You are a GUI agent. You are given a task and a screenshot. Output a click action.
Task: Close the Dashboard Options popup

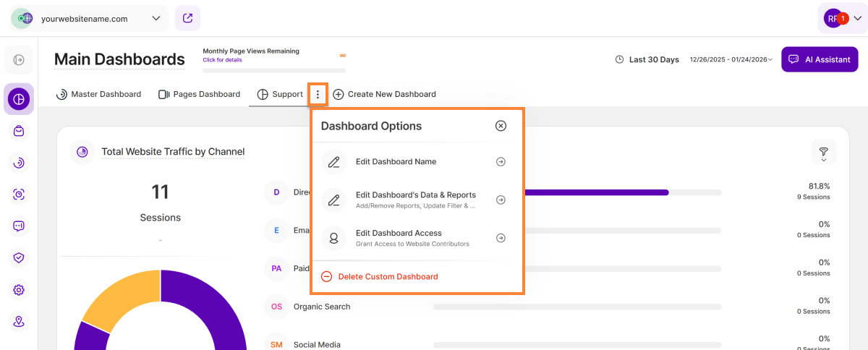(x=501, y=126)
